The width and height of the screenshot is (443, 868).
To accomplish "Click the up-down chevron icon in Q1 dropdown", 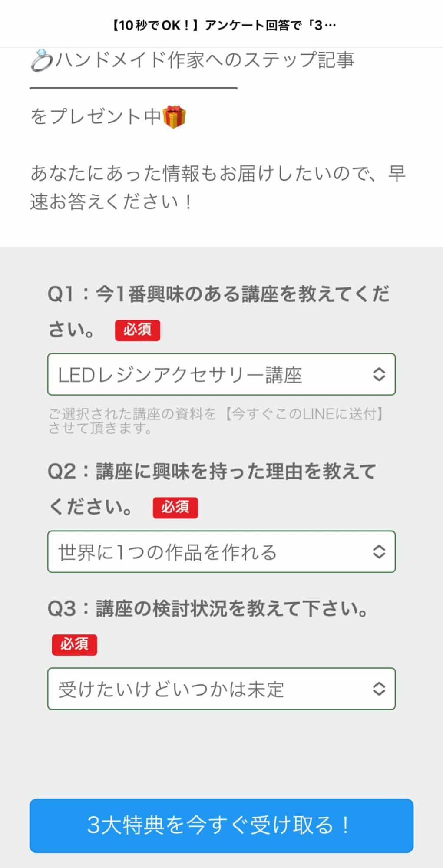I will click(x=380, y=374).
